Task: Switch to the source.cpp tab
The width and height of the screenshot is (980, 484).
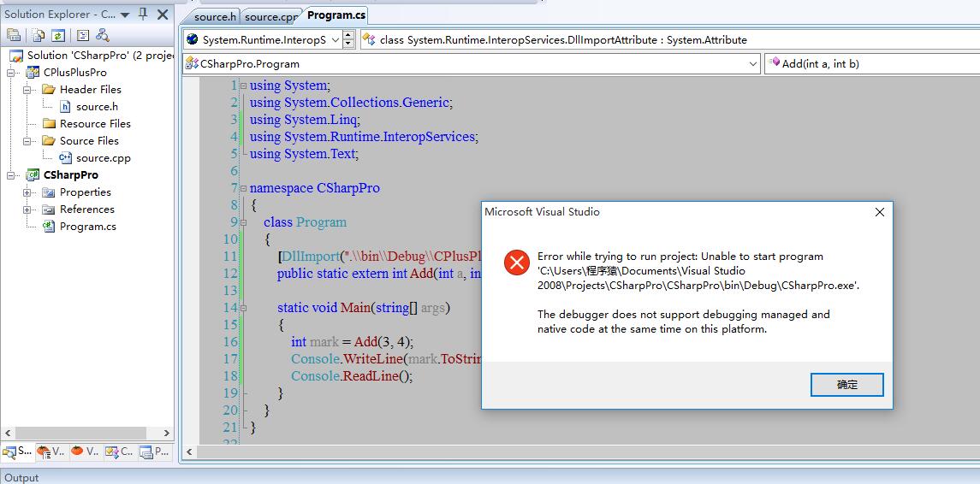Action: point(270,17)
